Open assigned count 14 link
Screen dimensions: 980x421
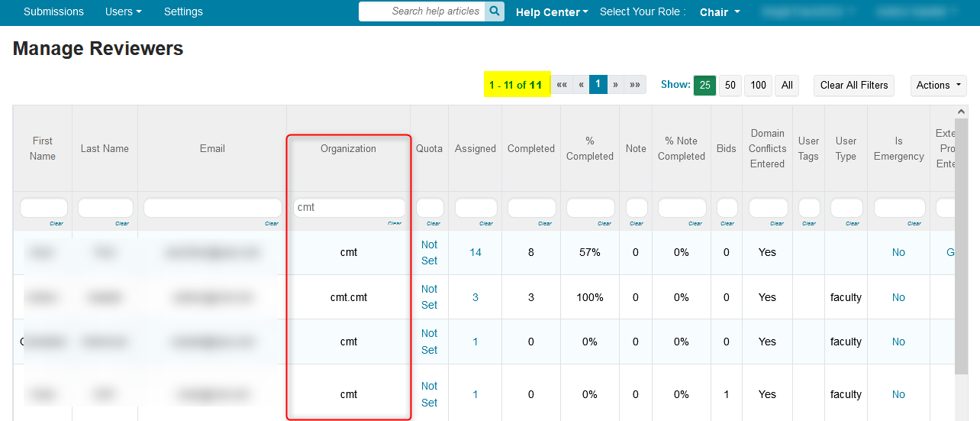tap(475, 252)
